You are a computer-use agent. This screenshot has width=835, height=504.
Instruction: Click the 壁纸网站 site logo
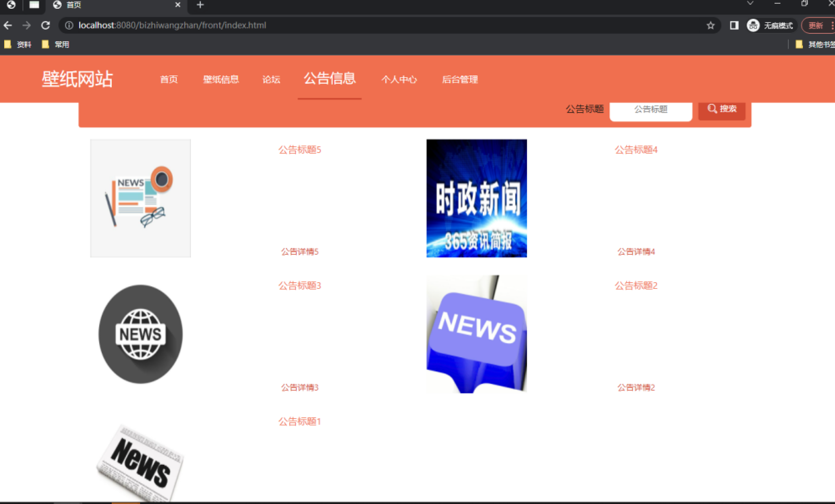point(77,79)
